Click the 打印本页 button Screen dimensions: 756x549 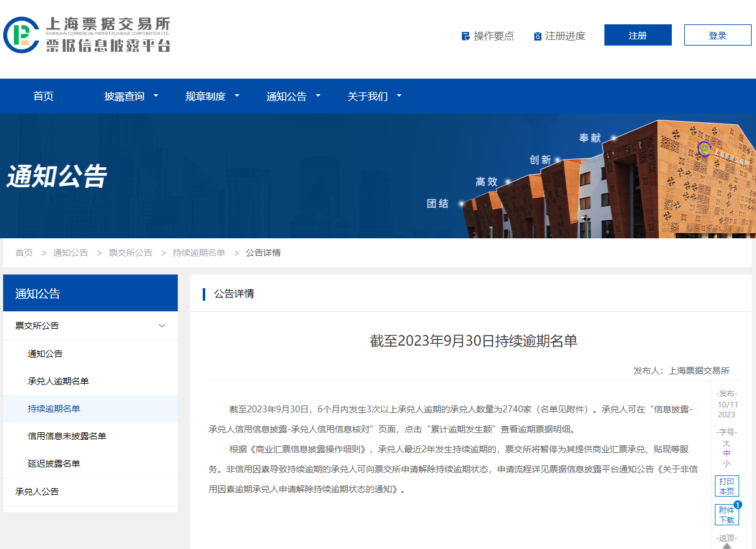point(727,486)
